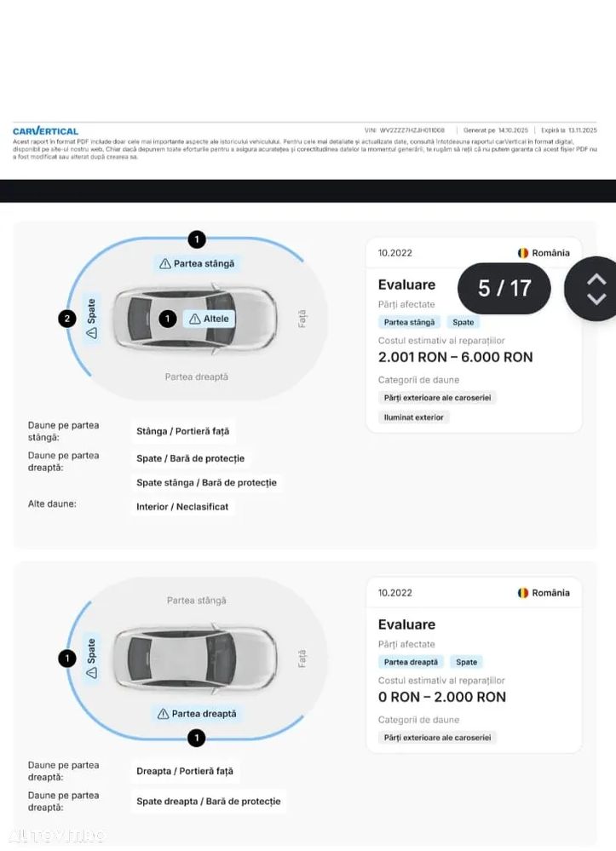Click the carVertical logo in the header
The height and width of the screenshot is (851, 616).
45,131
